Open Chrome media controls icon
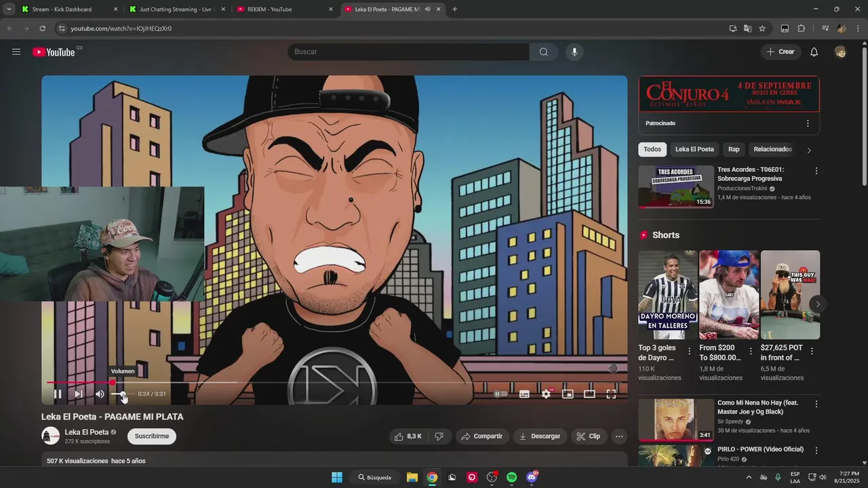The height and width of the screenshot is (488, 868). click(x=825, y=28)
